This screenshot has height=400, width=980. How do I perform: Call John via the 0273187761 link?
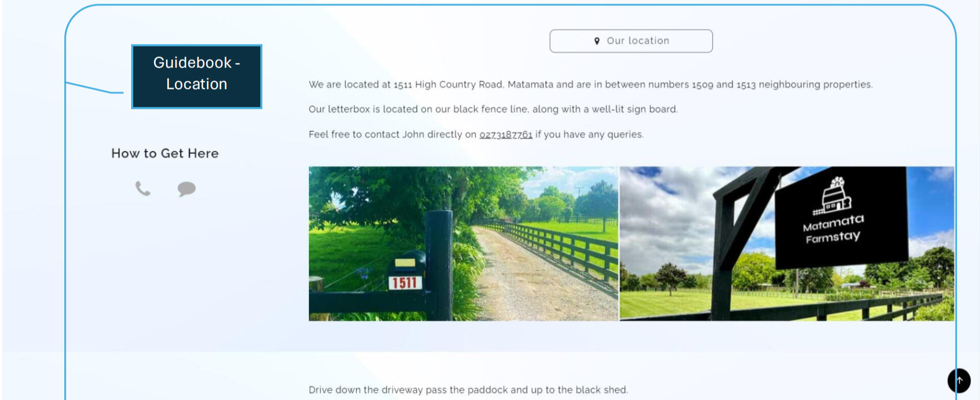tap(505, 134)
